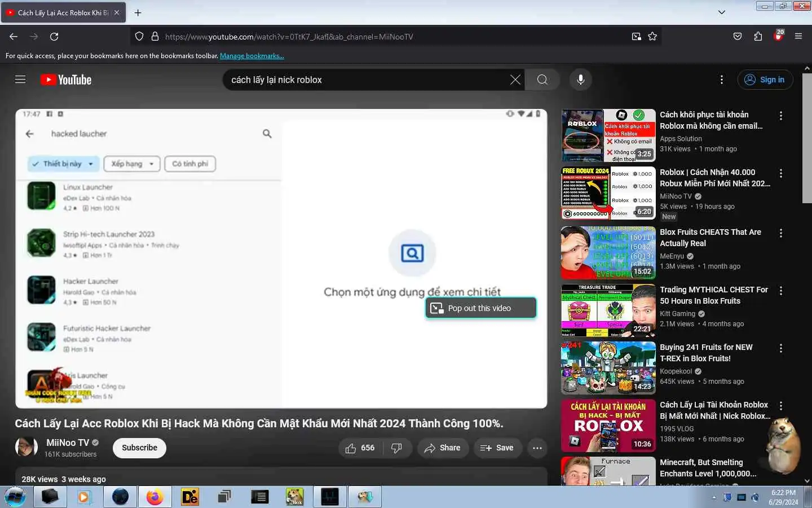
Task: Click Firefox icon in taskbar
Action: coord(155,497)
